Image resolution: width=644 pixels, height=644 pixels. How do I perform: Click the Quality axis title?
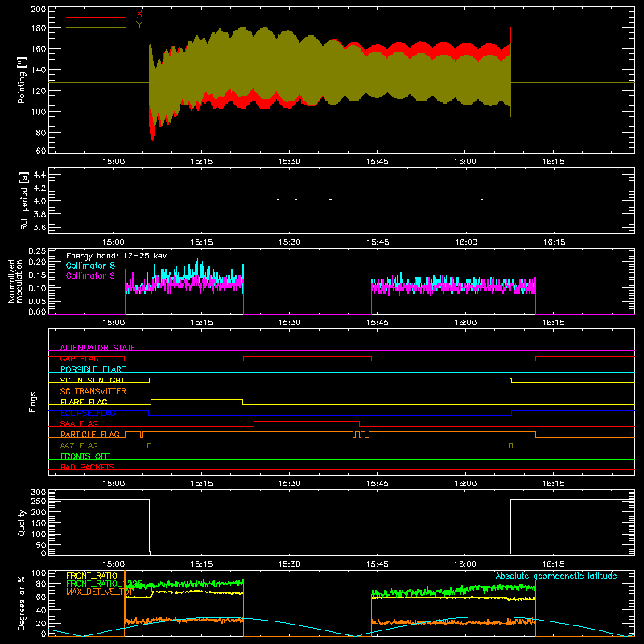(x=22, y=522)
